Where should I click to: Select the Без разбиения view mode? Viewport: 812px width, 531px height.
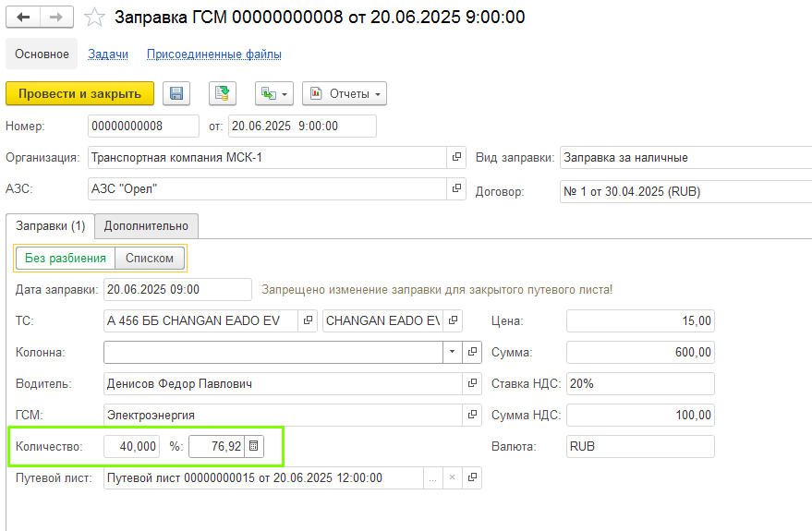66,259
